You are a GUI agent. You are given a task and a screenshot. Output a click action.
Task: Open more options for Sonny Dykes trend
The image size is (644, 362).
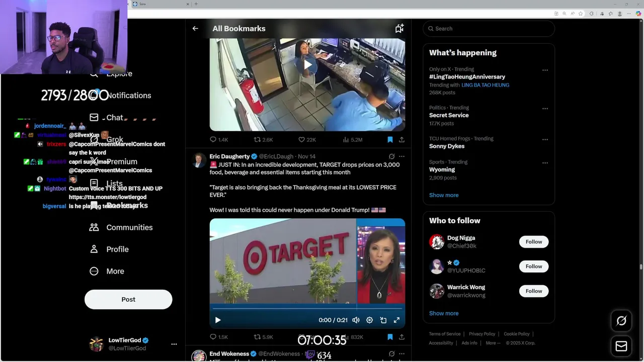(545, 140)
